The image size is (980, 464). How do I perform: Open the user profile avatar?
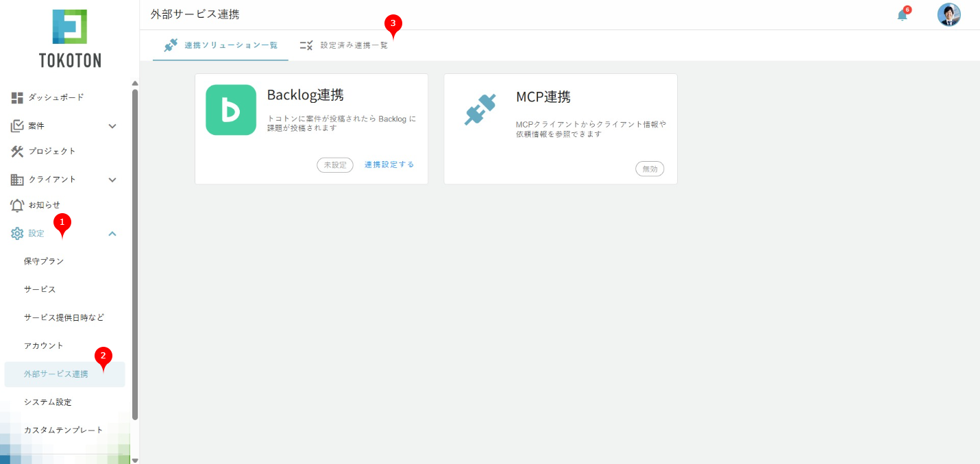tap(948, 14)
